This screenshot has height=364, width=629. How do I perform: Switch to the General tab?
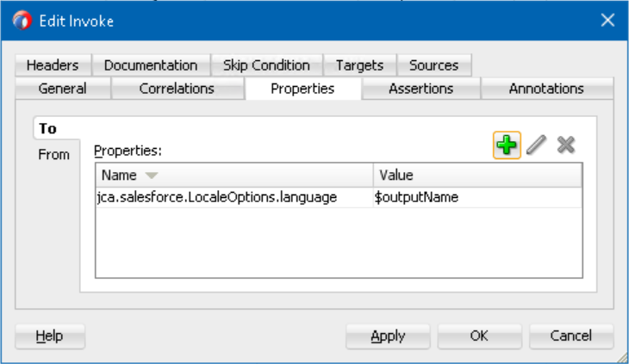(62, 89)
